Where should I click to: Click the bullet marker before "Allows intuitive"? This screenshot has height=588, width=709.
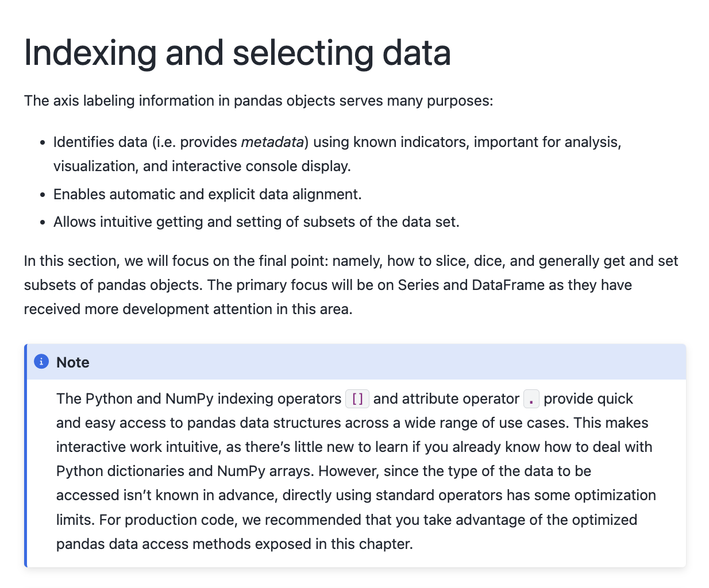pos(43,222)
